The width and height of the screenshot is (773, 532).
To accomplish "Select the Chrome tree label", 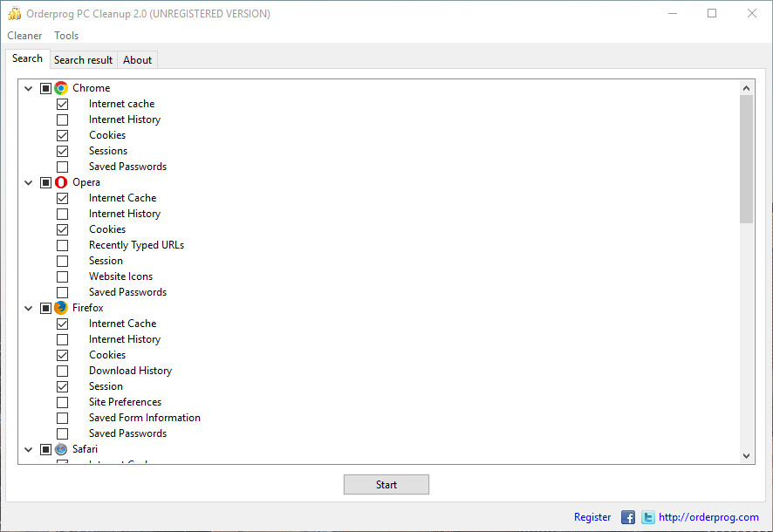I will 92,88.
